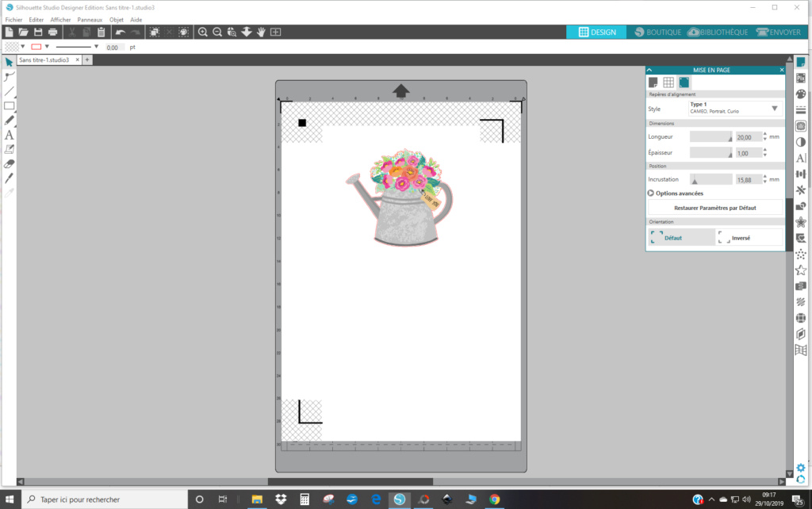
Task: Select Défaut orientation
Action: click(681, 238)
